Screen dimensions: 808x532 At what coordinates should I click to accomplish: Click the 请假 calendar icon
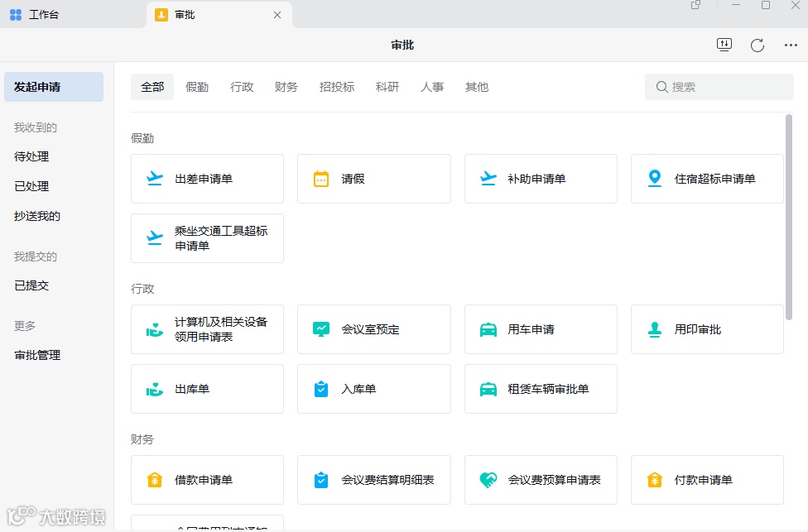pos(321,179)
